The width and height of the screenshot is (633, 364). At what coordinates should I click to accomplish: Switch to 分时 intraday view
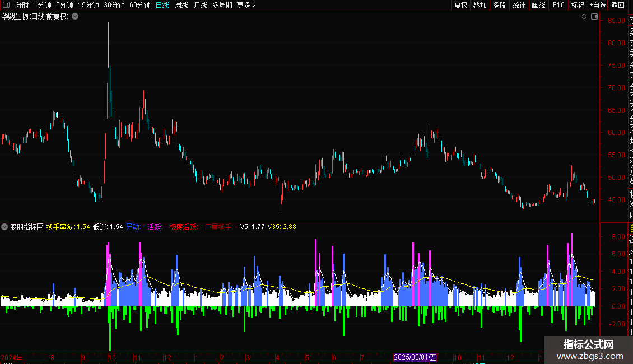tap(22, 5)
